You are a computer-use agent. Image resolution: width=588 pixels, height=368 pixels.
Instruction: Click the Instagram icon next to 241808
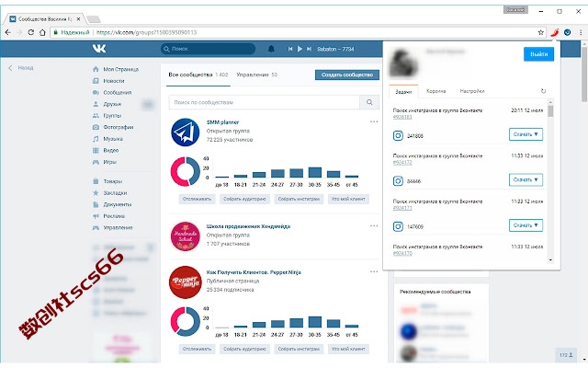coord(398,135)
